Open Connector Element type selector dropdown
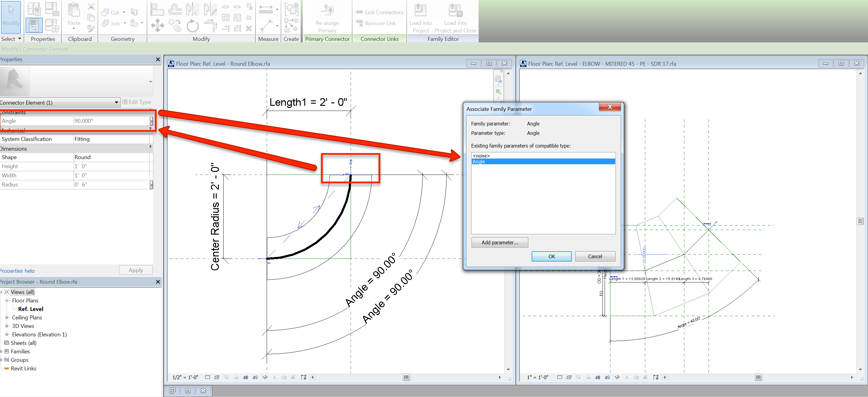The image size is (868, 397). (116, 102)
